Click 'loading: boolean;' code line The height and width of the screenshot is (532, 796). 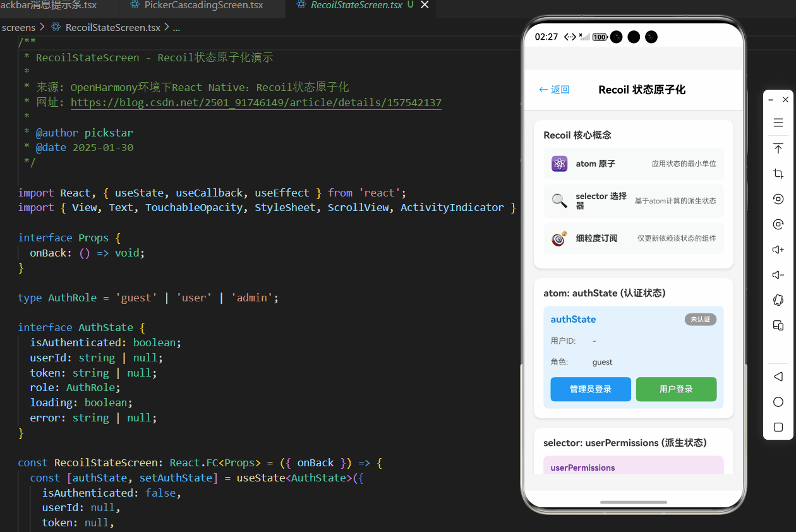pos(81,402)
